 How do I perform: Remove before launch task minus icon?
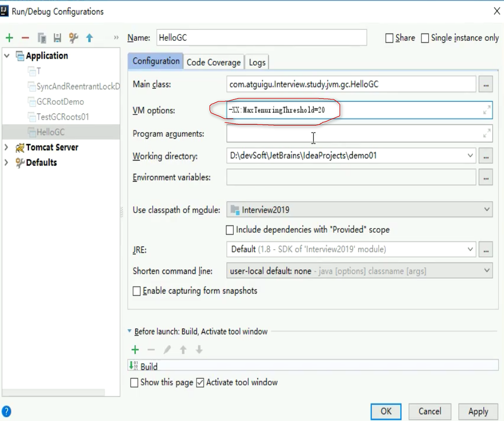point(151,349)
